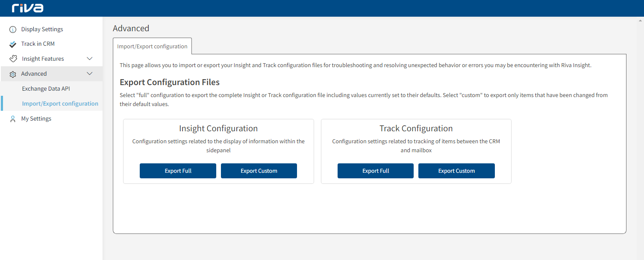
Task: Export Custom Track Configuration
Action: (x=456, y=171)
